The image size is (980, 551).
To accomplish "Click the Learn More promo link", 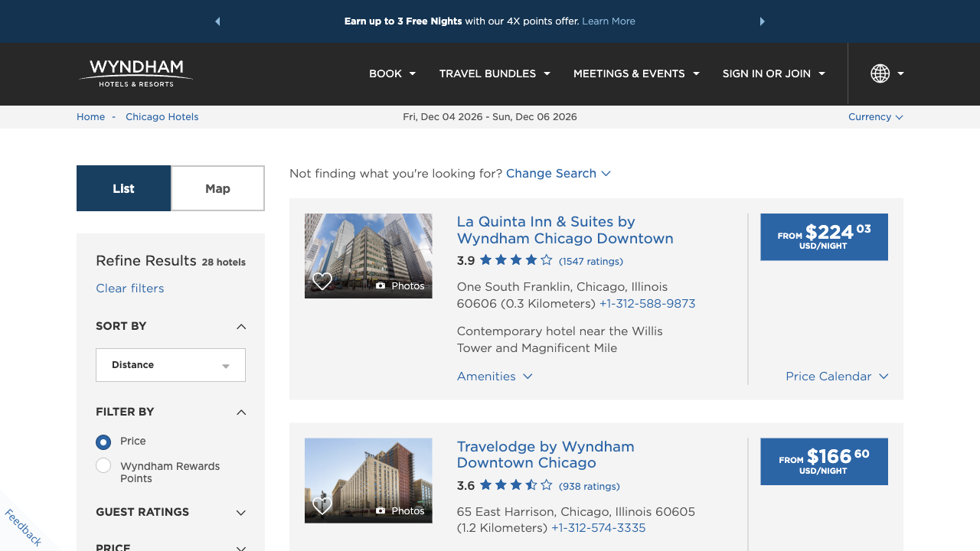I will pyautogui.click(x=609, y=21).
